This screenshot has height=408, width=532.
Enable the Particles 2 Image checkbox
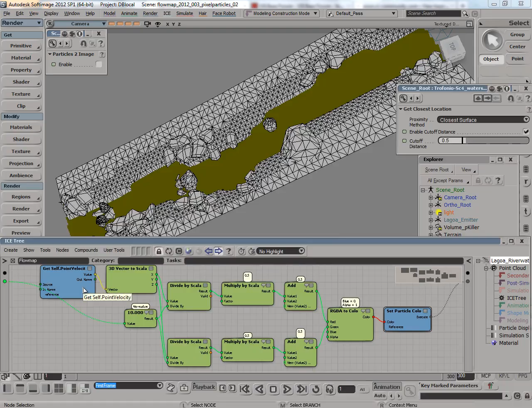click(99, 64)
